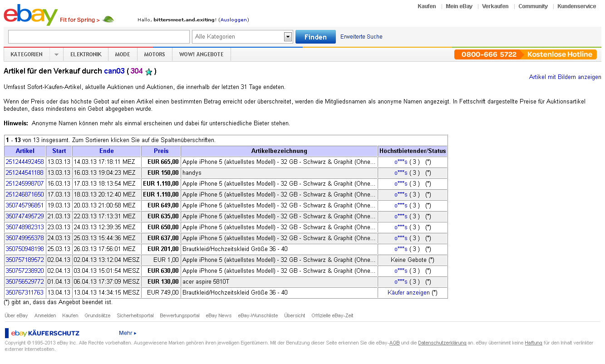Select the 'Keine Gebote (*)' status cell
Image resolution: width=605 pixels, height=364 pixels.
point(413,260)
